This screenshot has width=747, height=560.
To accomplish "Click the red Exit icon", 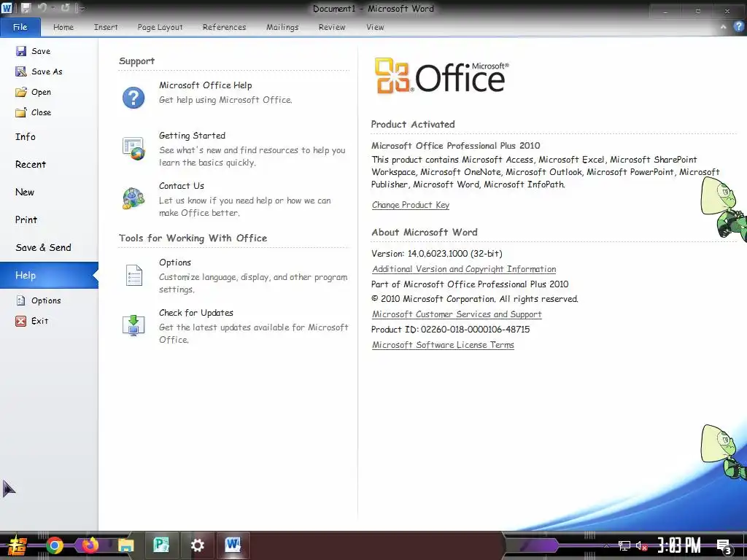I will click(x=21, y=321).
